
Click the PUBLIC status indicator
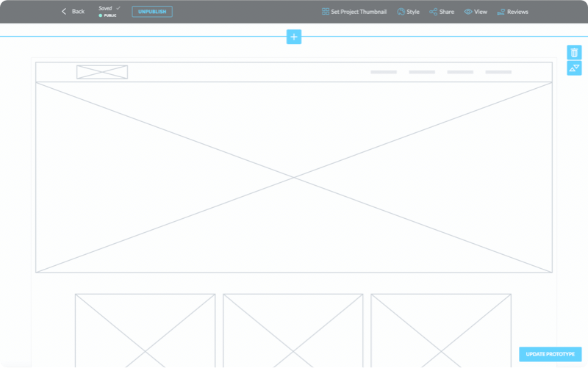click(107, 15)
